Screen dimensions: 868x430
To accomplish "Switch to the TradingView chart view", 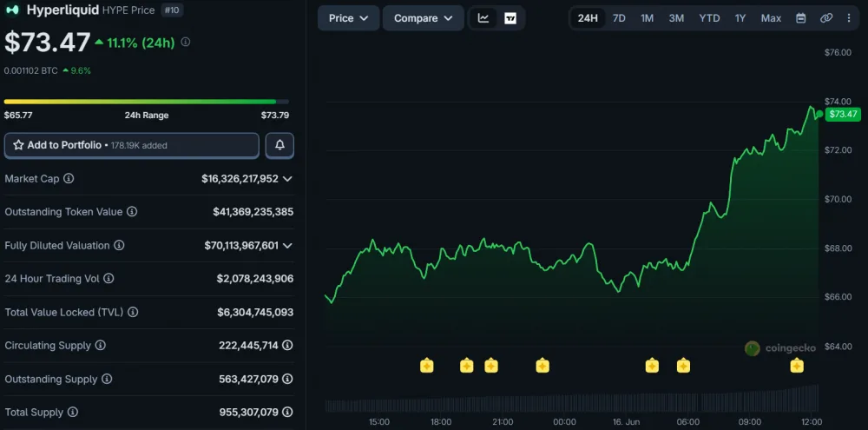I will (x=510, y=18).
